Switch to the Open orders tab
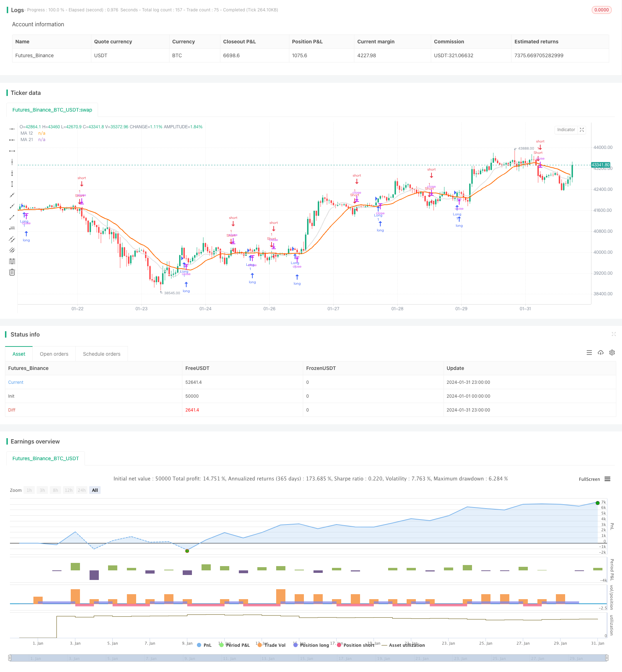 tap(54, 354)
